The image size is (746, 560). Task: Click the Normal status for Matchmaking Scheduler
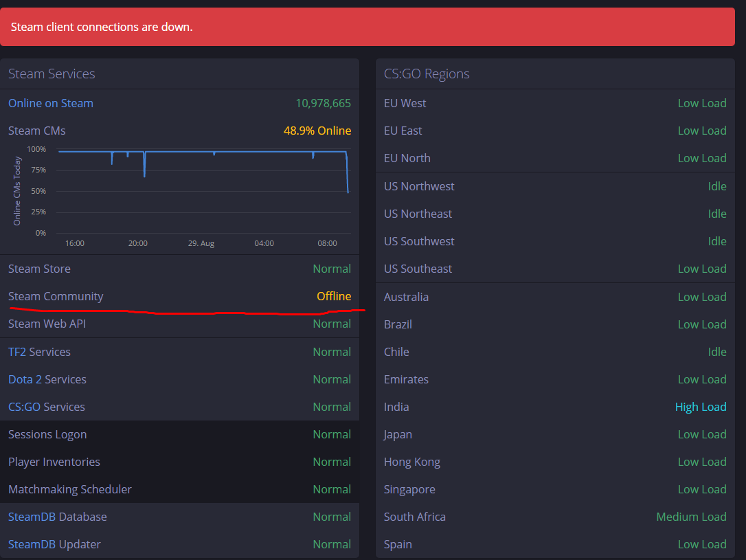coord(332,490)
